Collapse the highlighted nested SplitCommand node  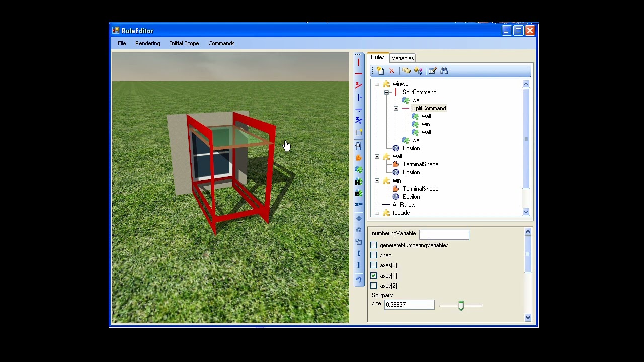[x=396, y=108]
